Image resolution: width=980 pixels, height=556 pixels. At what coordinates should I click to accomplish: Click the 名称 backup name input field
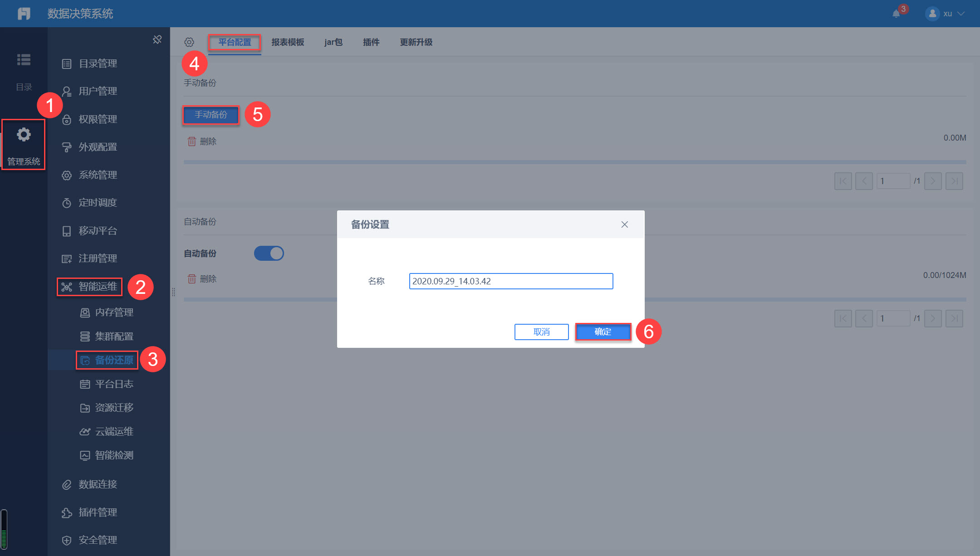511,281
